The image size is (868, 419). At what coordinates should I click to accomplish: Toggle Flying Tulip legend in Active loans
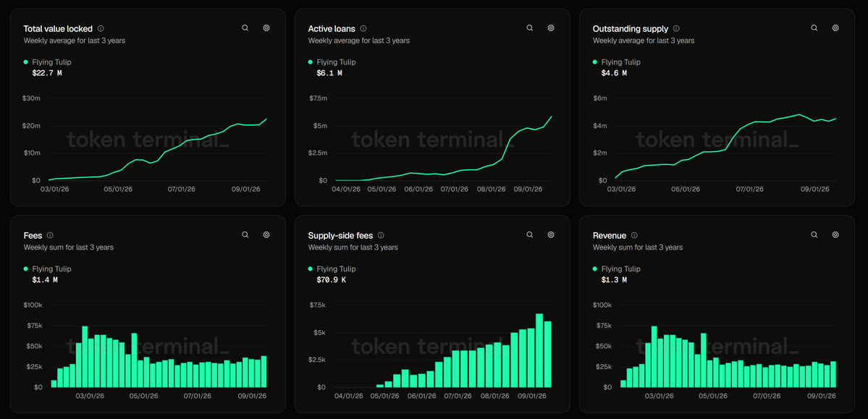pyautogui.click(x=332, y=62)
